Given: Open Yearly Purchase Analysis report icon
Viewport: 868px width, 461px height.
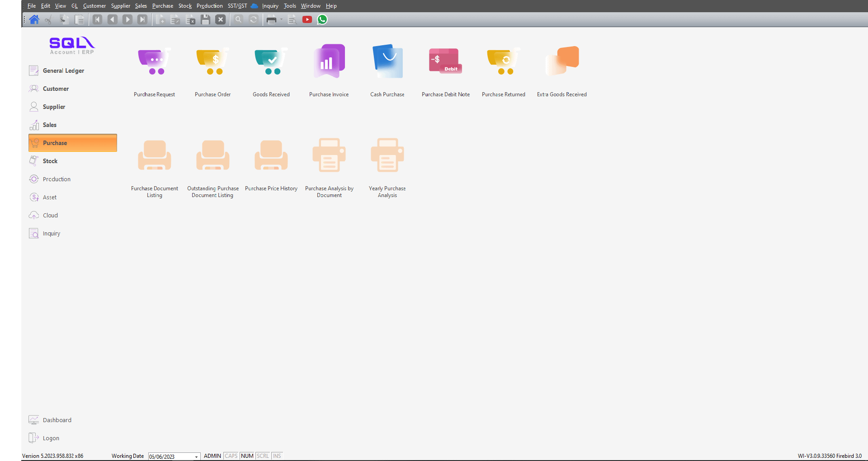Looking at the screenshot, I should coord(387,156).
